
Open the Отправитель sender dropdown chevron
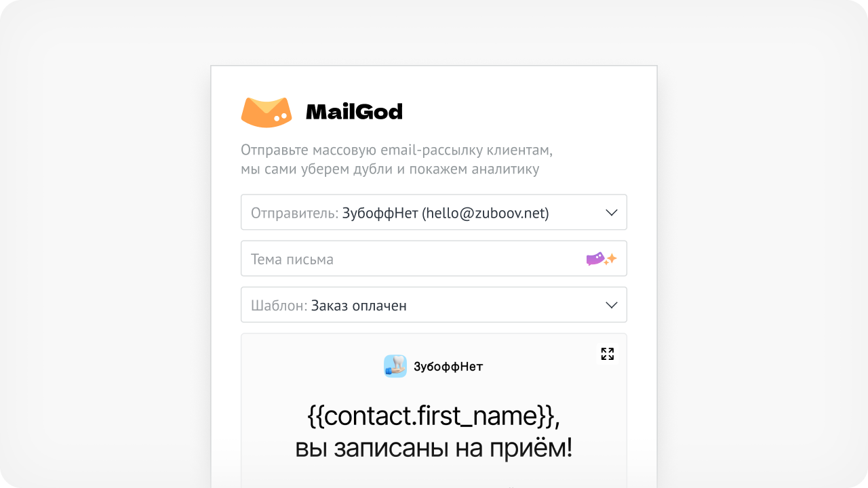(x=612, y=213)
